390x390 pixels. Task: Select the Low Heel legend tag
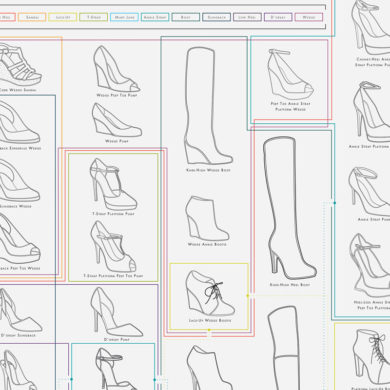247,17
